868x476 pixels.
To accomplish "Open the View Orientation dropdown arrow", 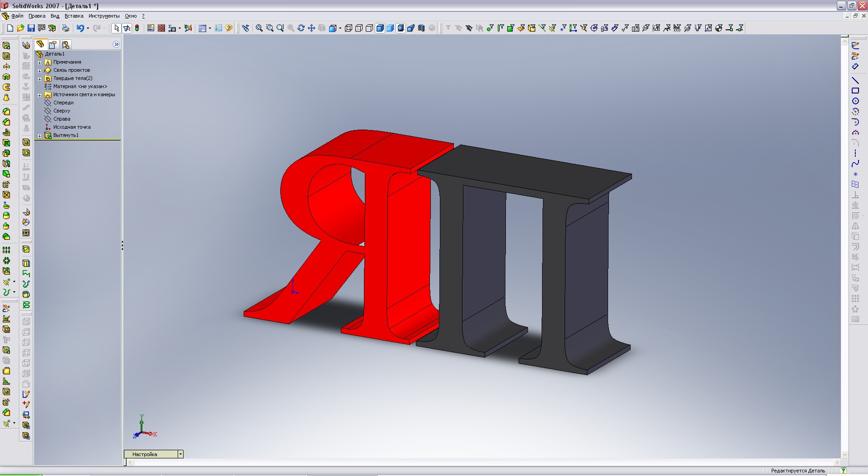I will [340, 28].
